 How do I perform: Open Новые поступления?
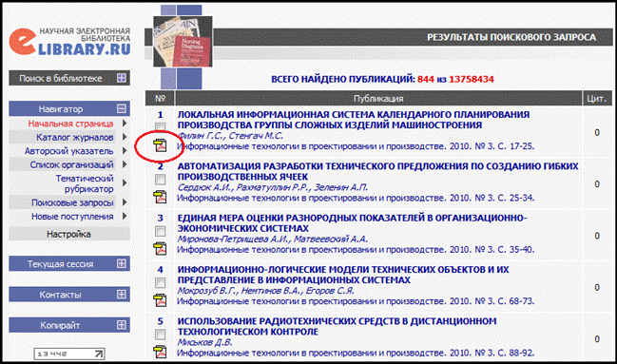click(x=72, y=217)
